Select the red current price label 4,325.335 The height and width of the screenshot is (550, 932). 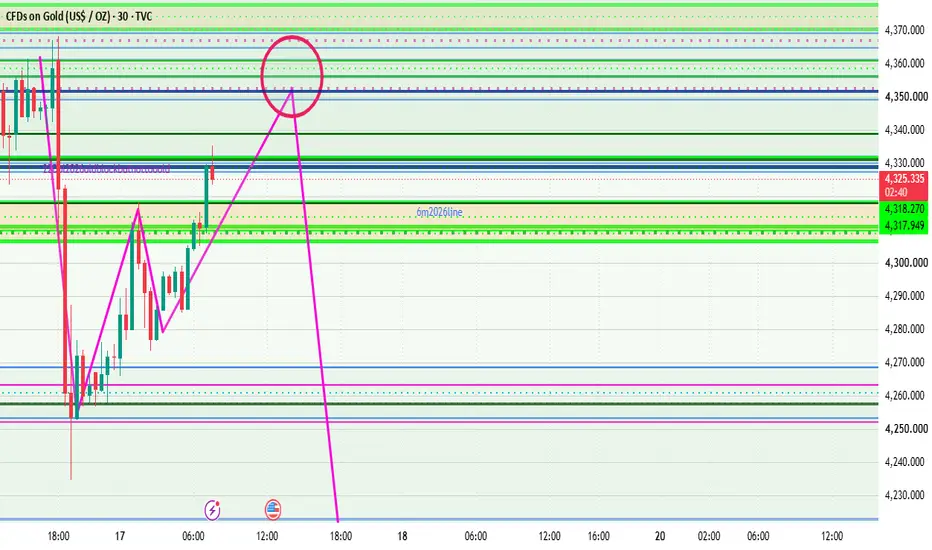[x=905, y=179]
